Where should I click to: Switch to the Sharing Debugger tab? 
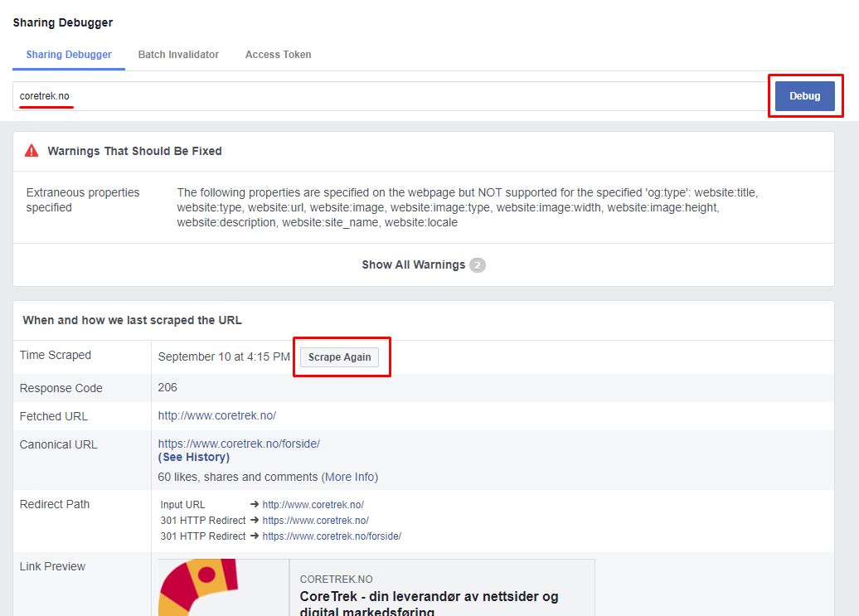click(x=69, y=55)
